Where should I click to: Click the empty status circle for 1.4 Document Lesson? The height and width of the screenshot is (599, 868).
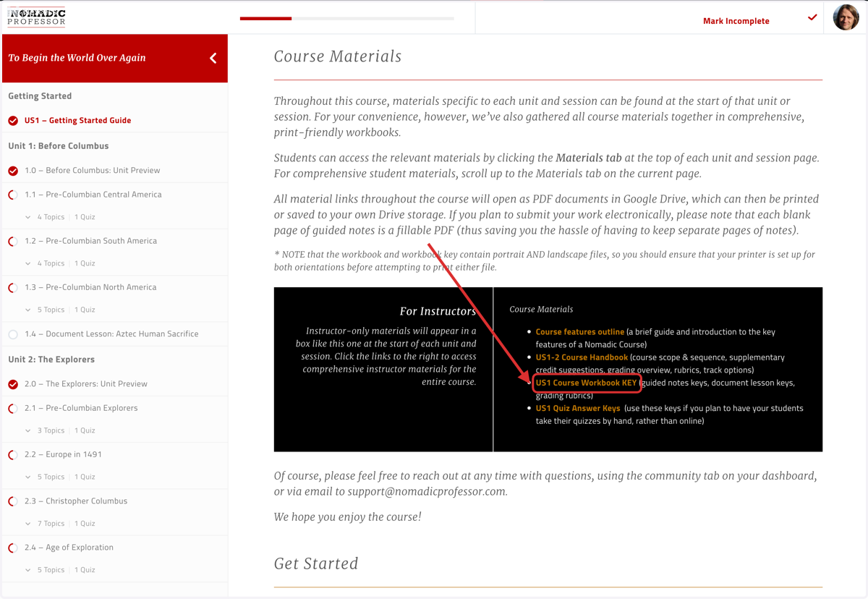click(x=13, y=334)
